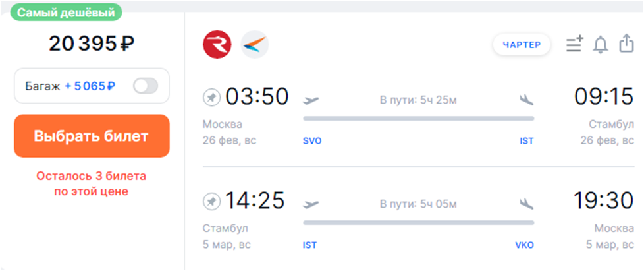Click the 20 395 ₽ ticket price
The width and height of the screenshot is (644, 271).
coord(92,44)
